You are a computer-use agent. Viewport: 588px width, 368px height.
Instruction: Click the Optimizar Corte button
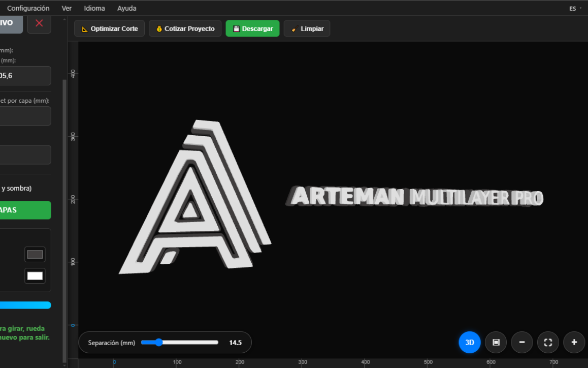click(110, 28)
